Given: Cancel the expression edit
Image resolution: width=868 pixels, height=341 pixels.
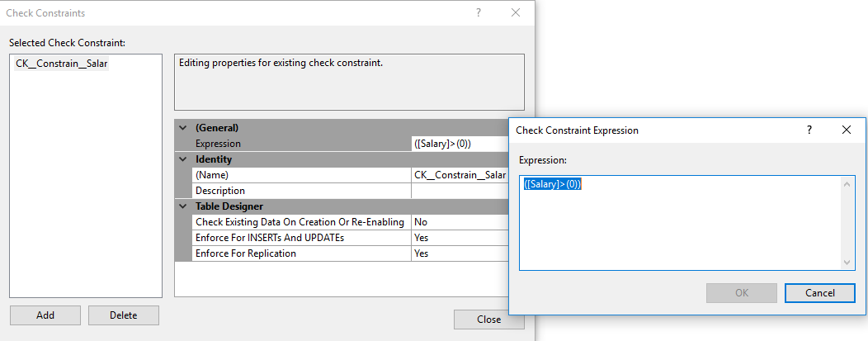Looking at the screenshot, I should tap(820, 293).
